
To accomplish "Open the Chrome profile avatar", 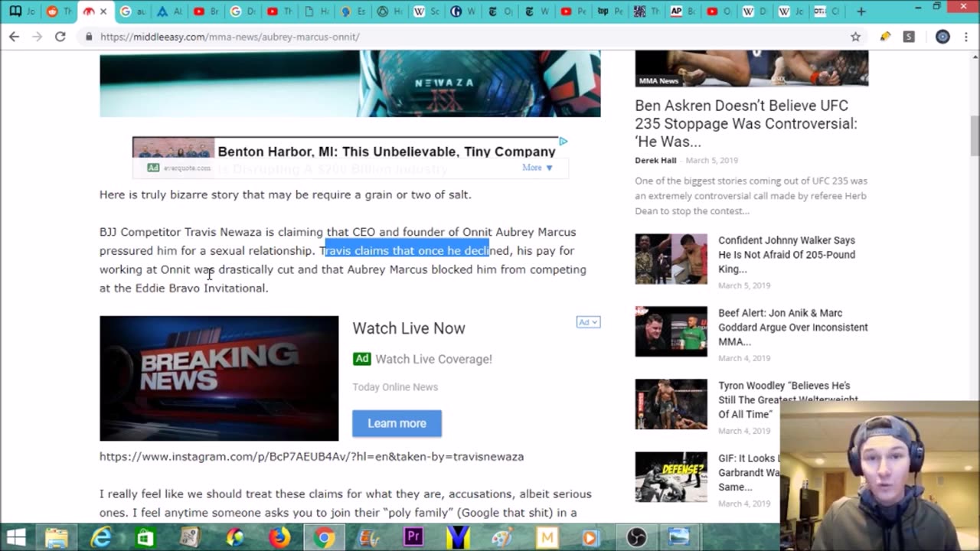I will [942, 36].
